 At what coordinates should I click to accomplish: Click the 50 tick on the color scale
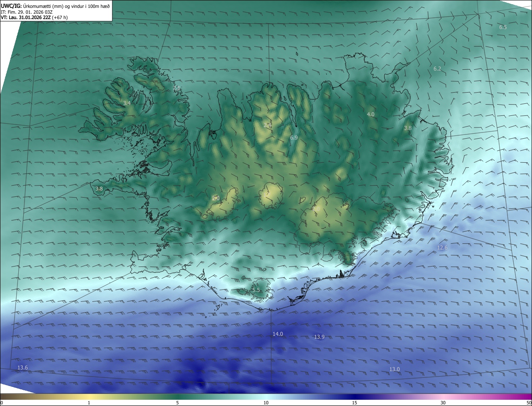[x=529, y=403]
